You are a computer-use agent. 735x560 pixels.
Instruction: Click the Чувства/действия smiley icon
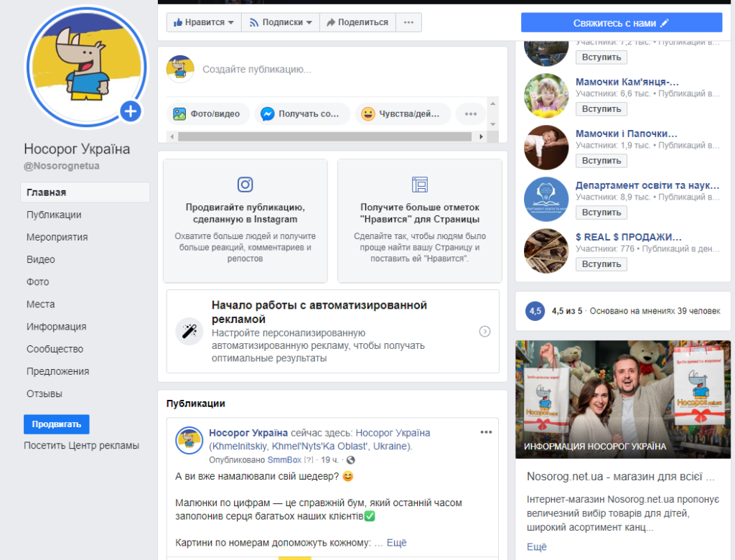368,113
